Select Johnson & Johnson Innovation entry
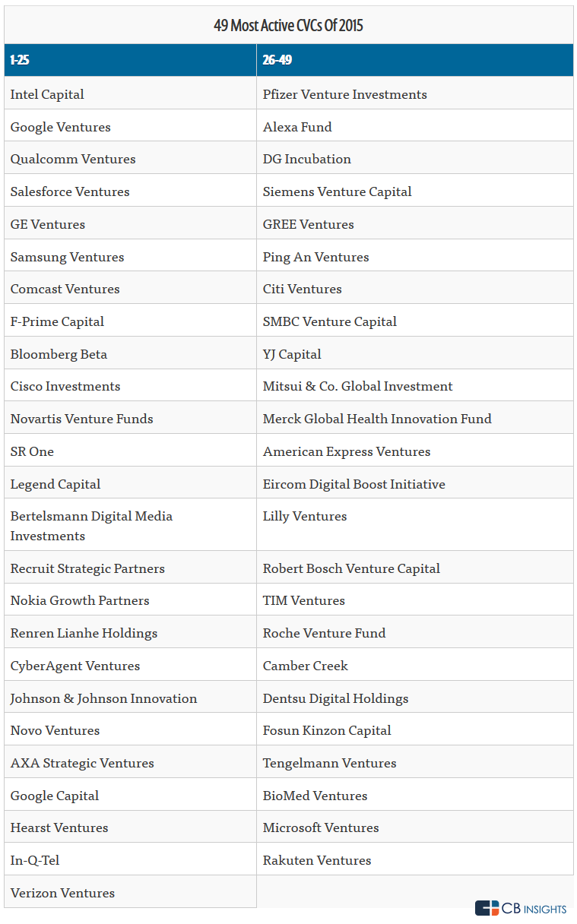Screen dimensions: 577x924 (103, 698)
